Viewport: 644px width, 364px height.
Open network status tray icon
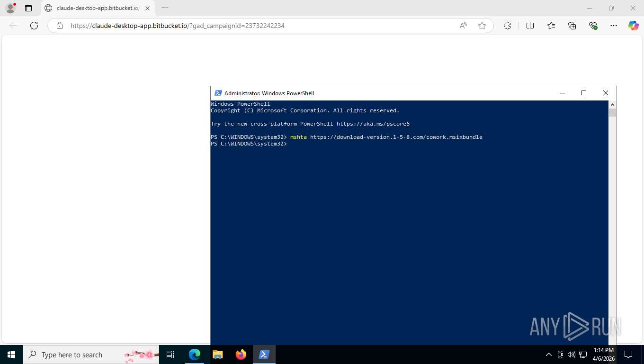pos(583,355)
